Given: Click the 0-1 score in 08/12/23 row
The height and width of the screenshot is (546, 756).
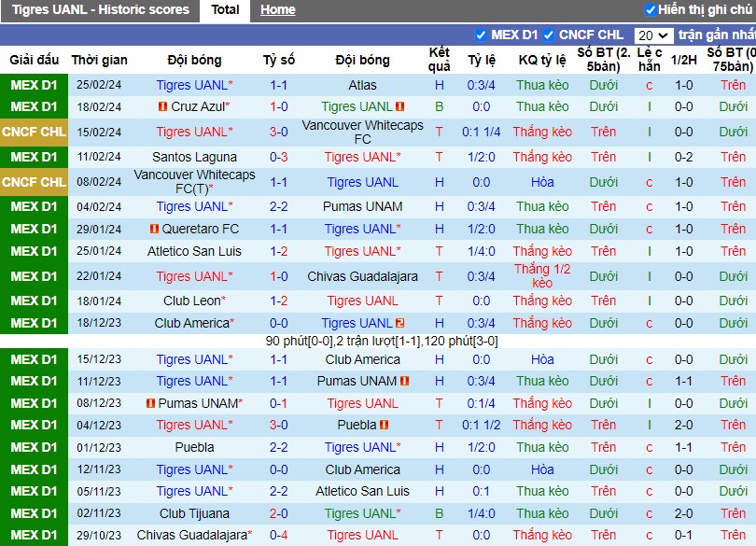Looking at the screenshot, I should (x=279, y=403).
